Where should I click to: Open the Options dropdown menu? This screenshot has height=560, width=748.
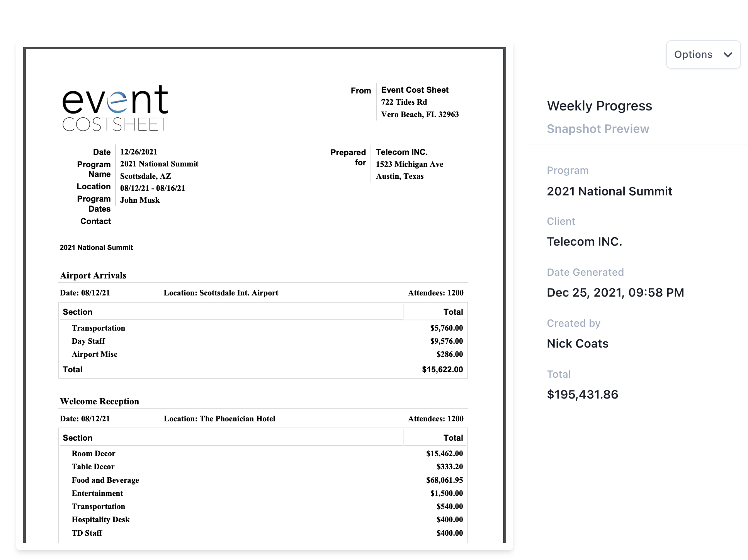(694, 54)
